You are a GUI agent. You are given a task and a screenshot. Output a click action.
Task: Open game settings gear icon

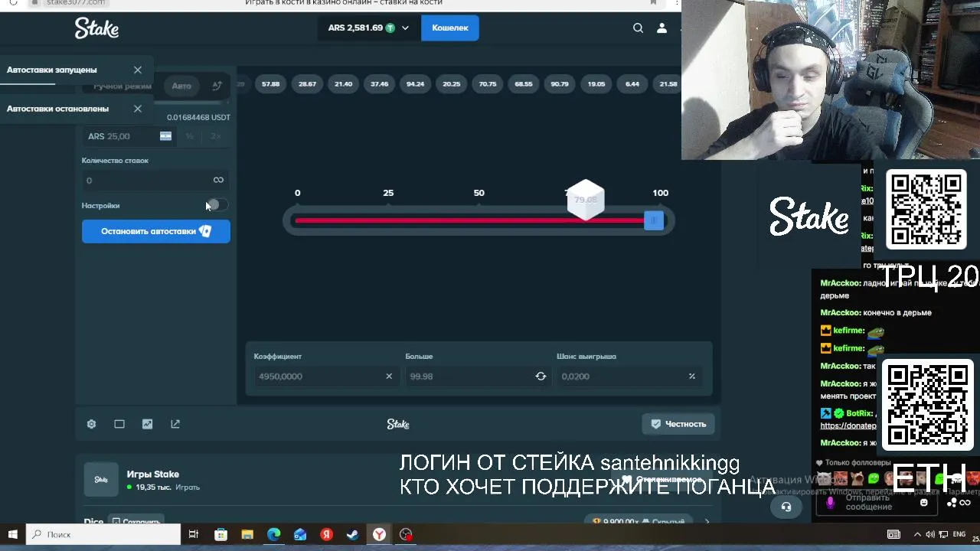point(91,424)
